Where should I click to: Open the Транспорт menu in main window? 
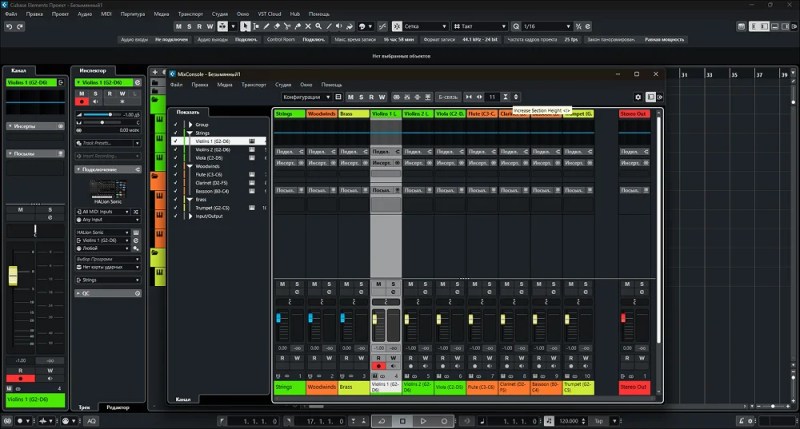click(x=190, y=14)
